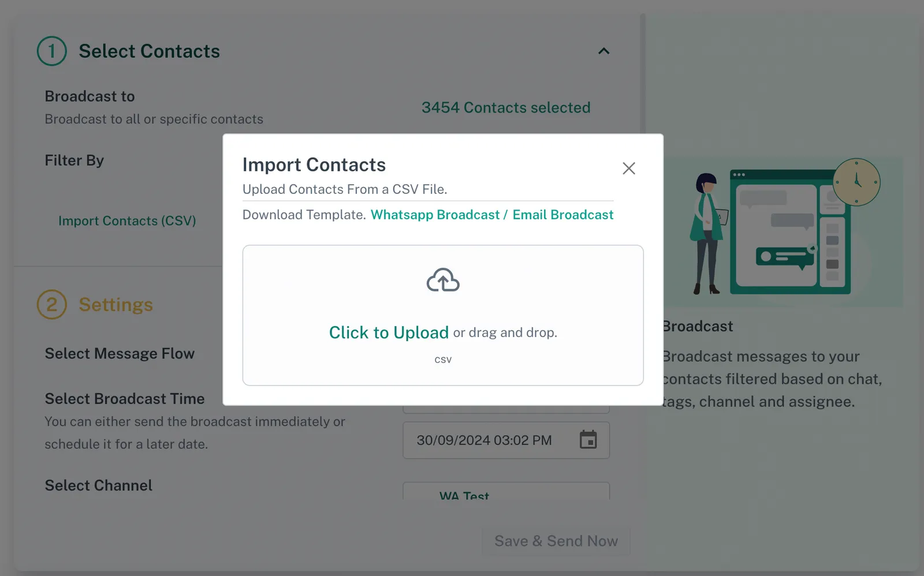Click the step 2 circle icon
The width and height of the screenshot is (924, 576).
point(52,305)
